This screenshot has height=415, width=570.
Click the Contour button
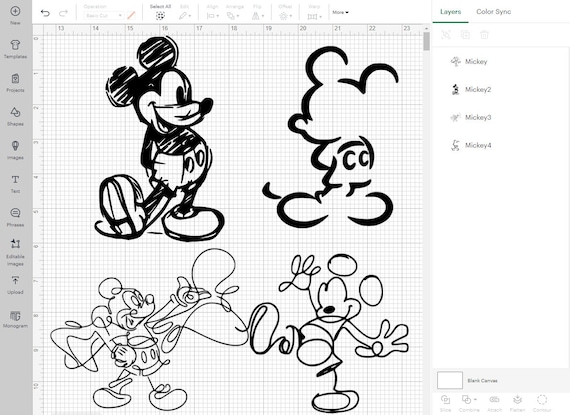tap(542, 403)
